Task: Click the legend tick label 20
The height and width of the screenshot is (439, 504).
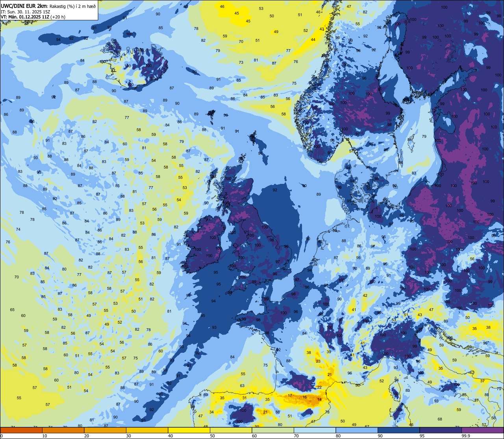Action: (87, 436)
